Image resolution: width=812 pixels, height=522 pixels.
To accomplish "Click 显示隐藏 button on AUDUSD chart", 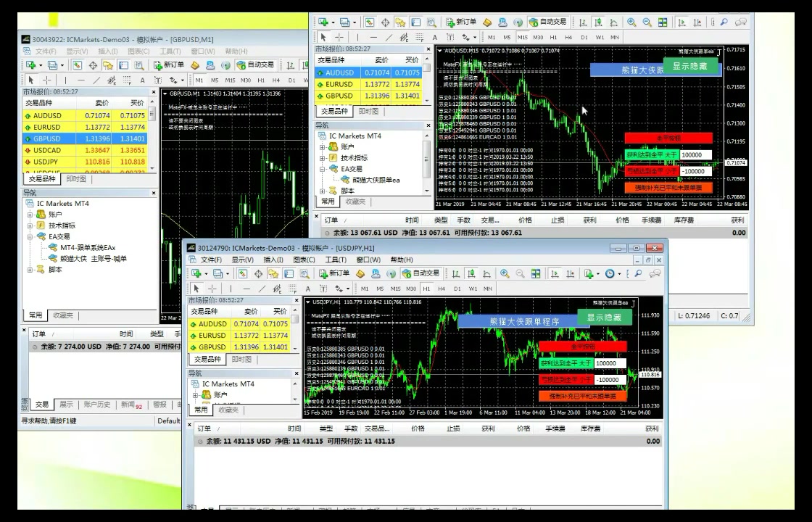I will [x=689, y=66].
